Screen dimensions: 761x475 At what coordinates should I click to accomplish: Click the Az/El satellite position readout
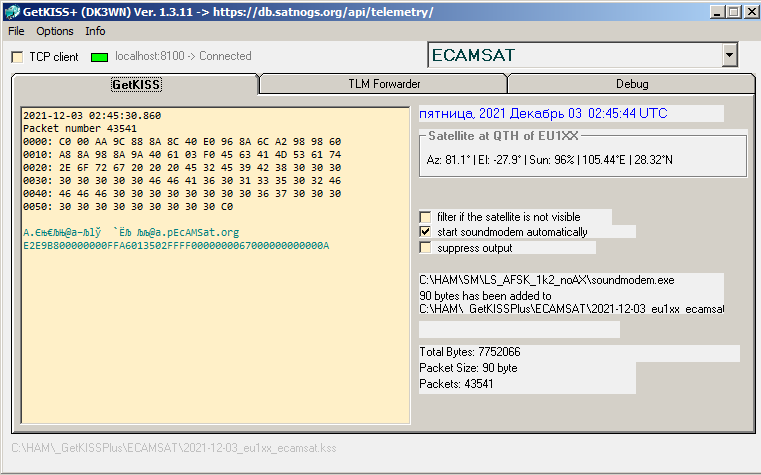coord(549,160)
